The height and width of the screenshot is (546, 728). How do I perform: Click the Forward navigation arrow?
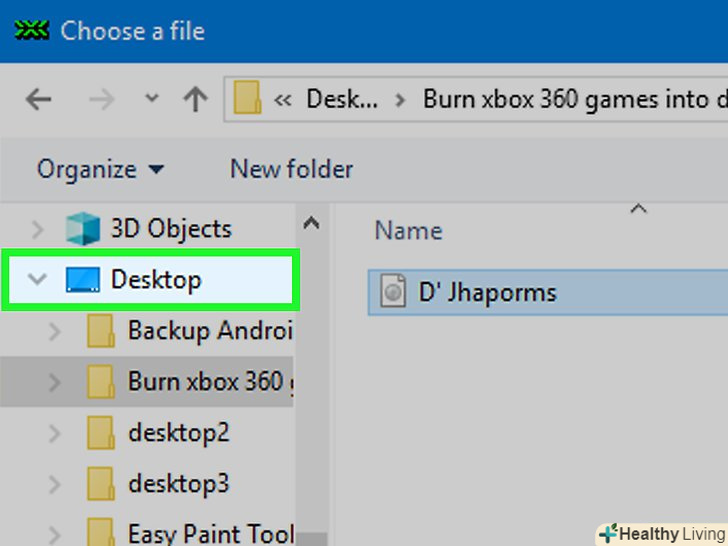(101, 99)
